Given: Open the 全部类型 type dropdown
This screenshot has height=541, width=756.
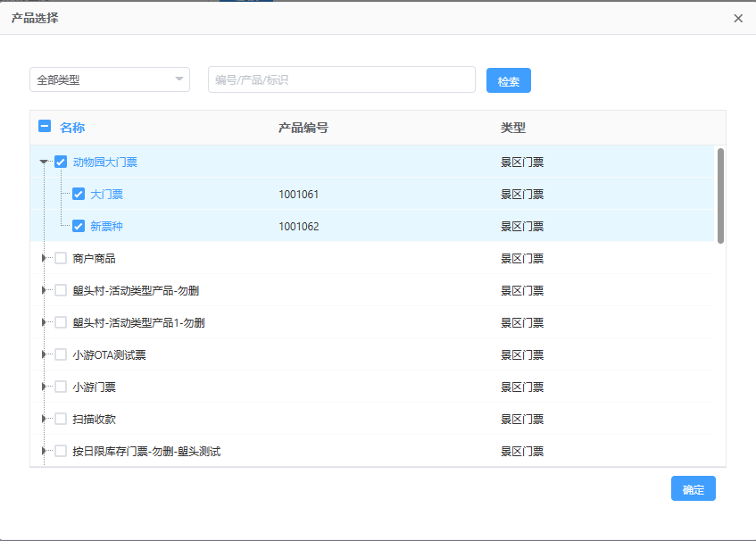Looking at the screenshot, I should tap(109, 80).
